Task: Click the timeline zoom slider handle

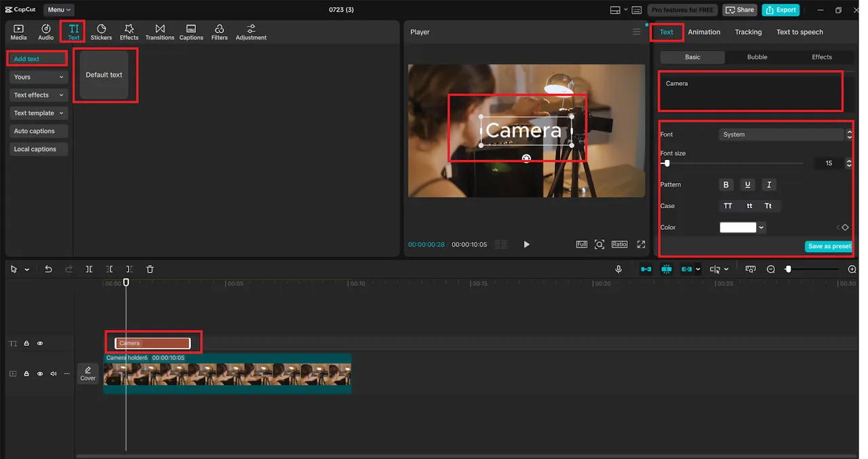Action: pos(788,269)
